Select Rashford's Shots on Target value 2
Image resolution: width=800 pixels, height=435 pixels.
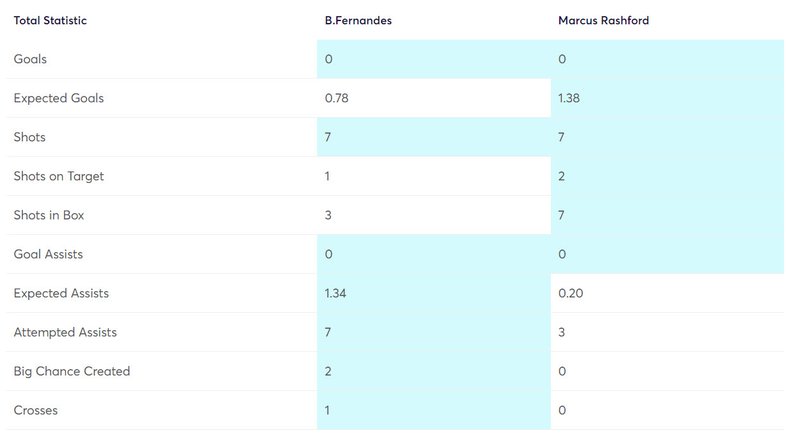[x=667, y=176]
